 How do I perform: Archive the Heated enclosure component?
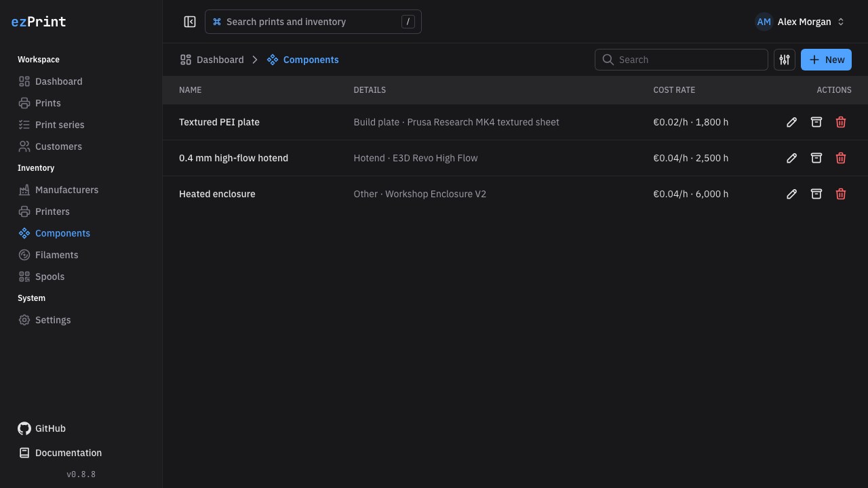click(x=816, y=194)
